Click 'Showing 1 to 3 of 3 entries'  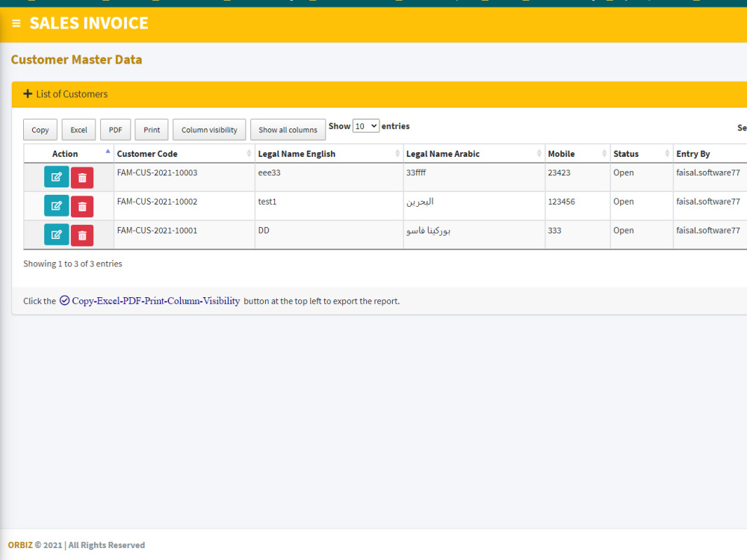pos(72,264)
